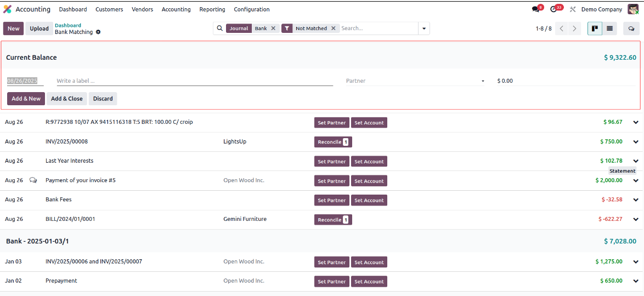644x296 pixels.
Task: Open the Configuration menu
Action: pyautogui.click(x=251, y=9)
